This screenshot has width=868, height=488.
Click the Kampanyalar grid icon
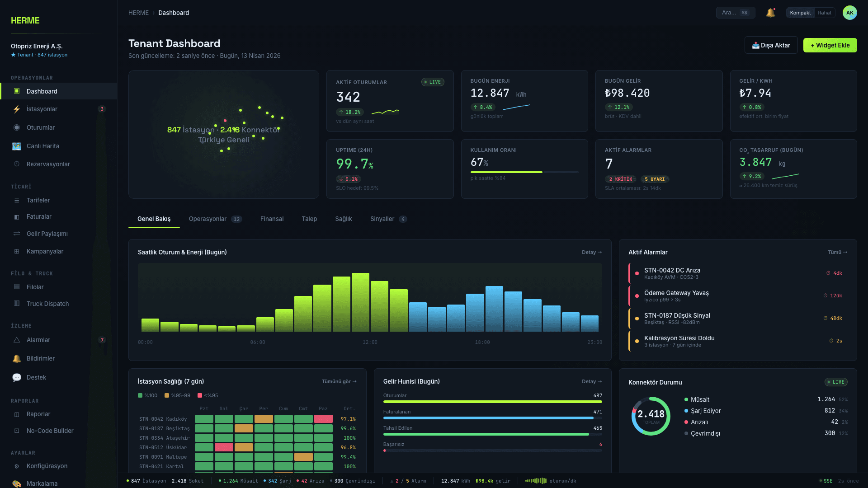pos(17,251)
